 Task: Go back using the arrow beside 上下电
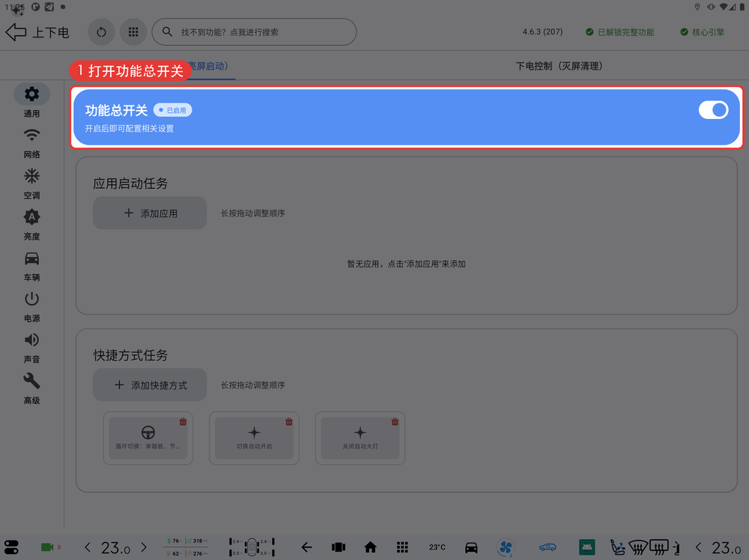tap(16, 32)
